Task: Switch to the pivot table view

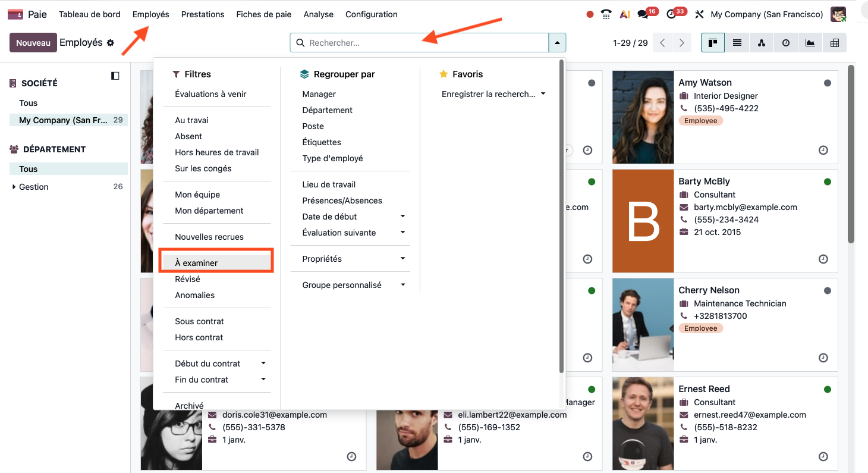Action: (834, 43)
